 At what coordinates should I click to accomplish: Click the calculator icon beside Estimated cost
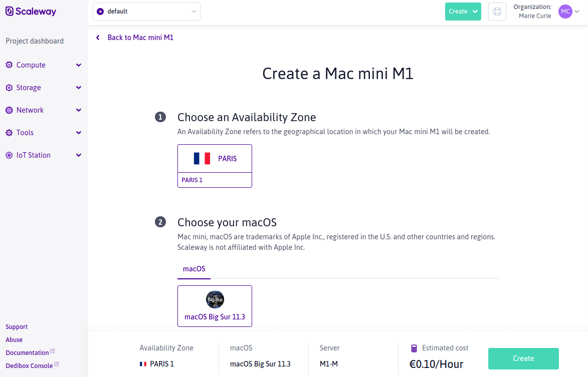point(414,347)
